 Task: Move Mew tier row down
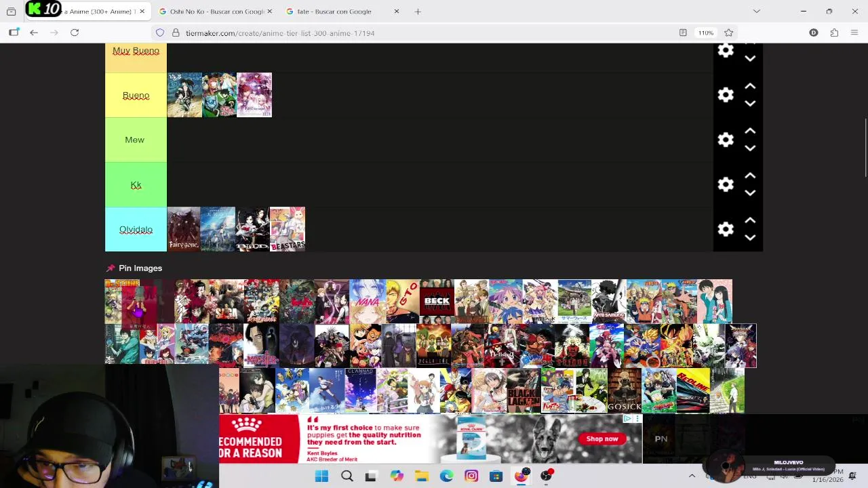750,148
